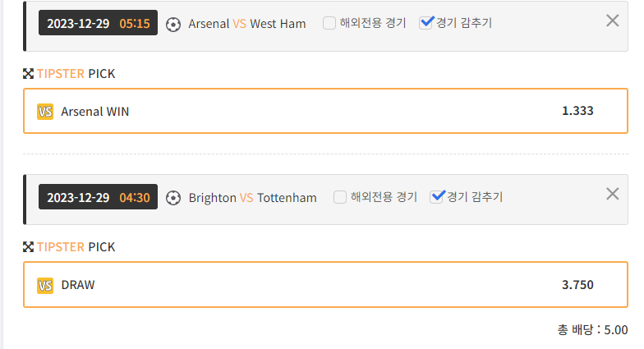Image resolution: width=644 pixels, height=349 pixels.
Task: Click the VS badge in the DRAW row
Action: [x=45, y=285]
